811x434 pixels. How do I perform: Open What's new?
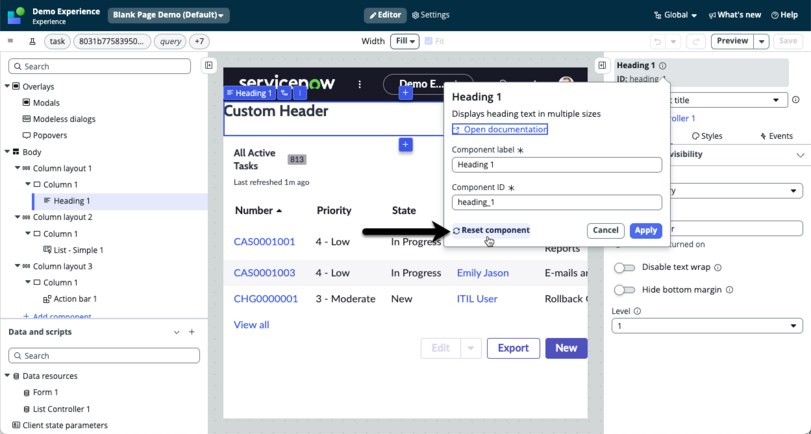pos(734,15)
